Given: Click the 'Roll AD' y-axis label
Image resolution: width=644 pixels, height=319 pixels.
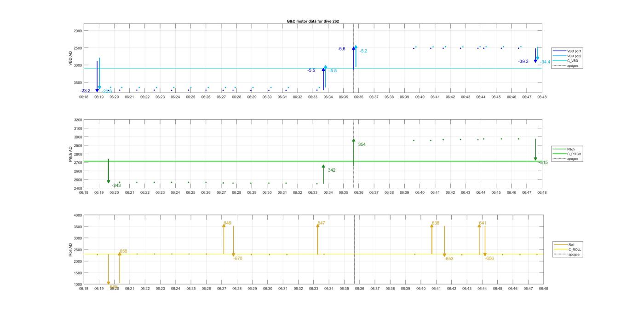Looking at the screenshot, I should click(70, 250).
